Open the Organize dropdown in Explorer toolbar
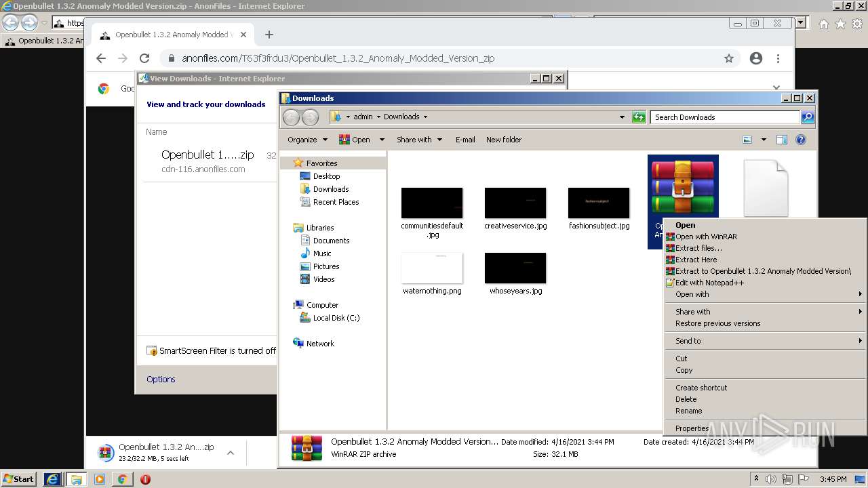The image size is (868, 488). [x=307, y=140]
